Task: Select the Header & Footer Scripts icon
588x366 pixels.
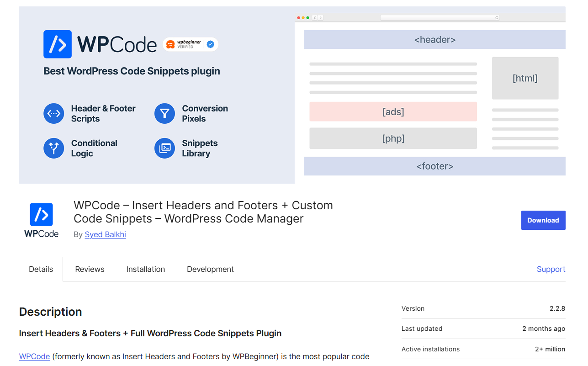Action: [53, 113]
